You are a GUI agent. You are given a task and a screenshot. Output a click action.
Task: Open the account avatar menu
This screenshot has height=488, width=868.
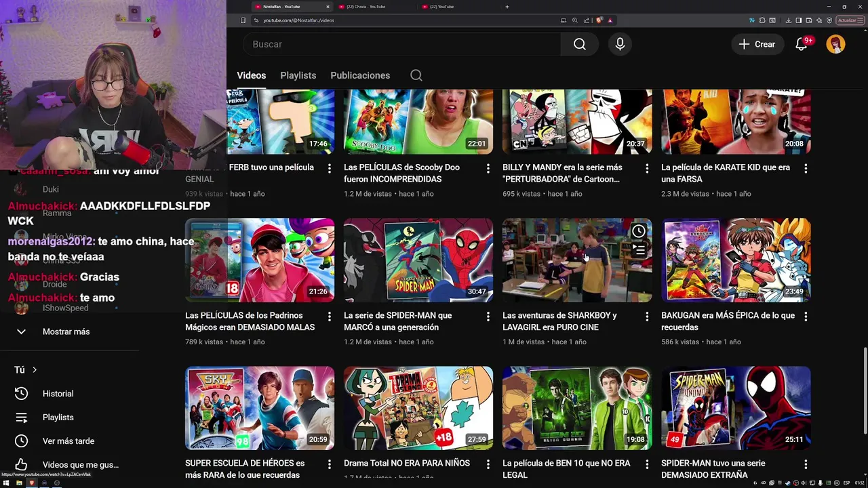[835, 44]
